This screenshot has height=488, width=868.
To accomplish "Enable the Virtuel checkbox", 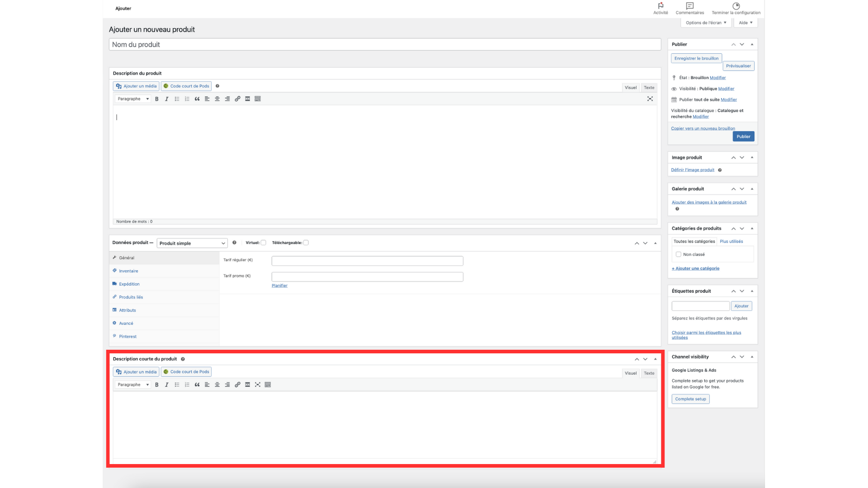I will click(264, 243).
